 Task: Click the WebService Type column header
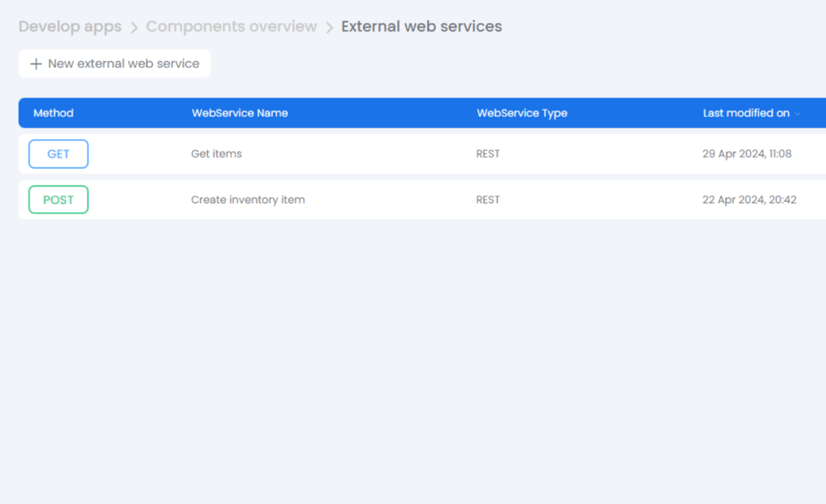(522, 113)
